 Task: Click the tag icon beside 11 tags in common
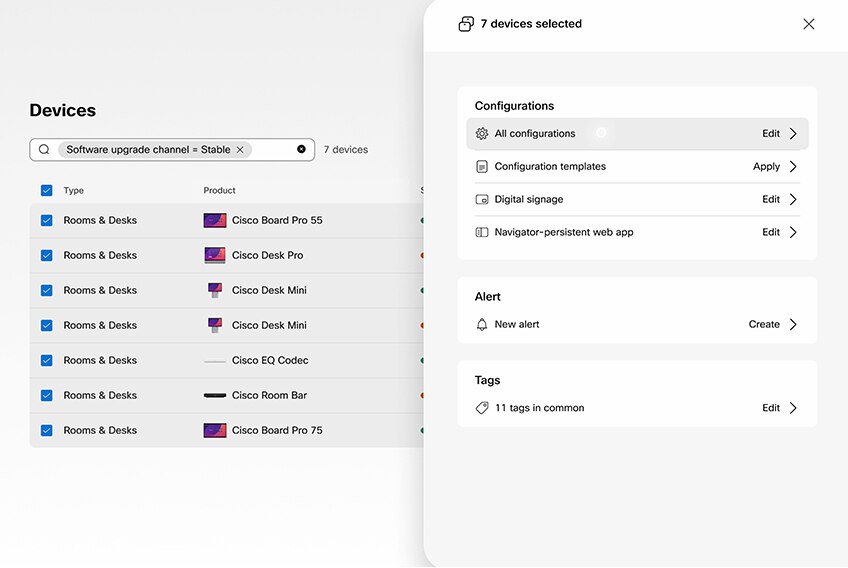point(481,408)
